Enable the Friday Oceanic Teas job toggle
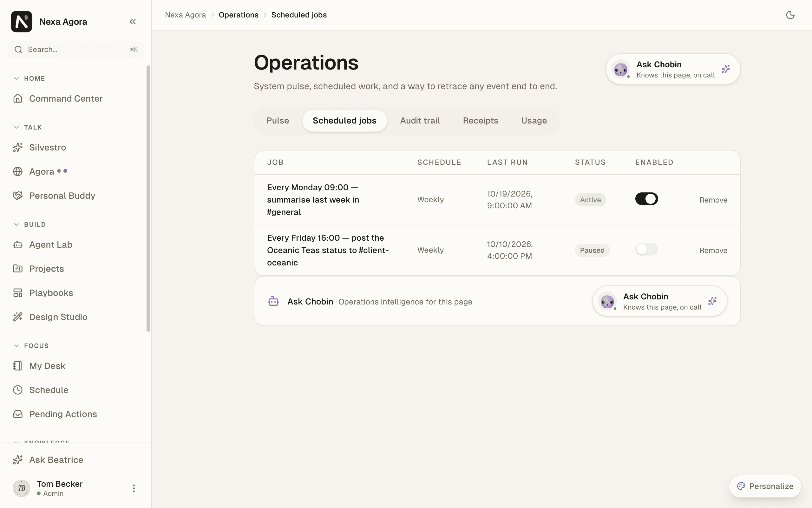The image size is (812, 508). click(646, 249)
